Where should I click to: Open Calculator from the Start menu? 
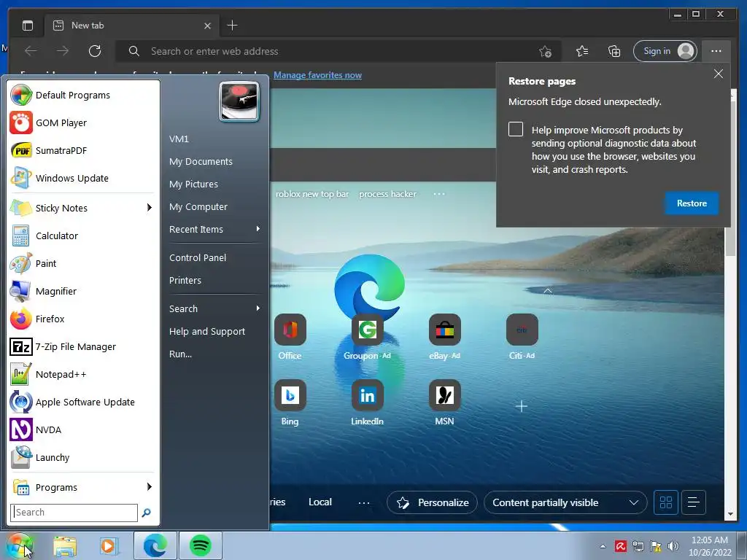[x=82, y=236]
